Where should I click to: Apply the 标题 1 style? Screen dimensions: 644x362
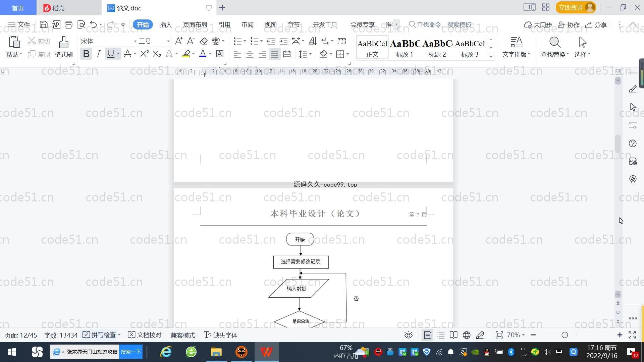(x=405, y=47)
